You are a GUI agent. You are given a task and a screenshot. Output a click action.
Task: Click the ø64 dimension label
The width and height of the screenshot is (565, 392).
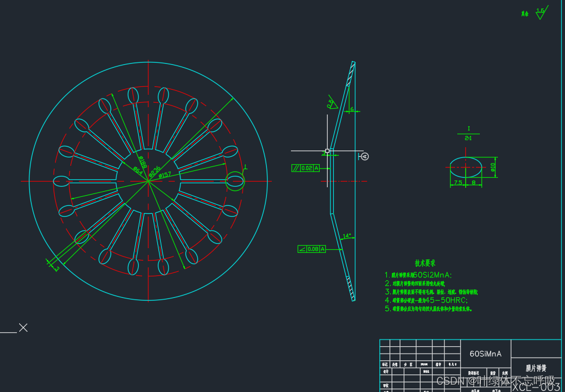[x=136, y=169]
